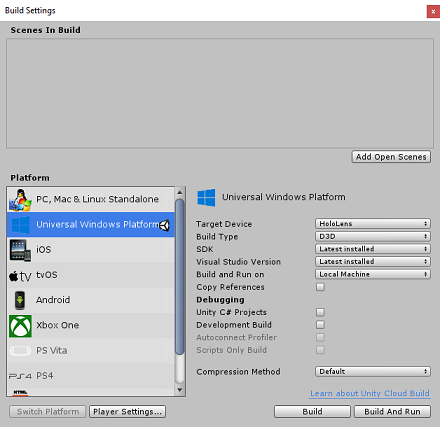The width and height of the screenshot is (440, 427).
Task: Click the partially visible HTML platform icon
Action: (x=20, y=393)
